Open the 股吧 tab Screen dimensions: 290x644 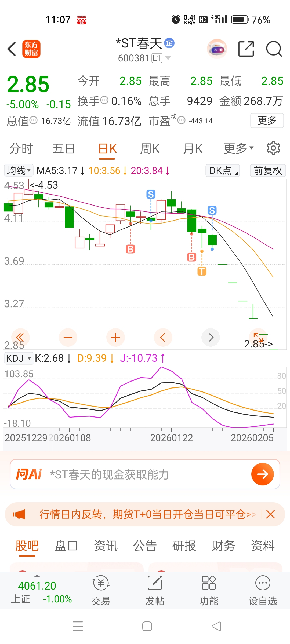click(27, 546)
